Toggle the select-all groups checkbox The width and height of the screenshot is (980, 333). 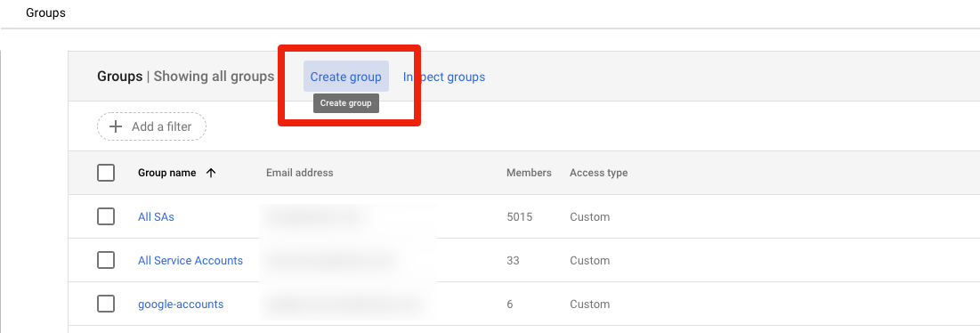pos(106,173)
